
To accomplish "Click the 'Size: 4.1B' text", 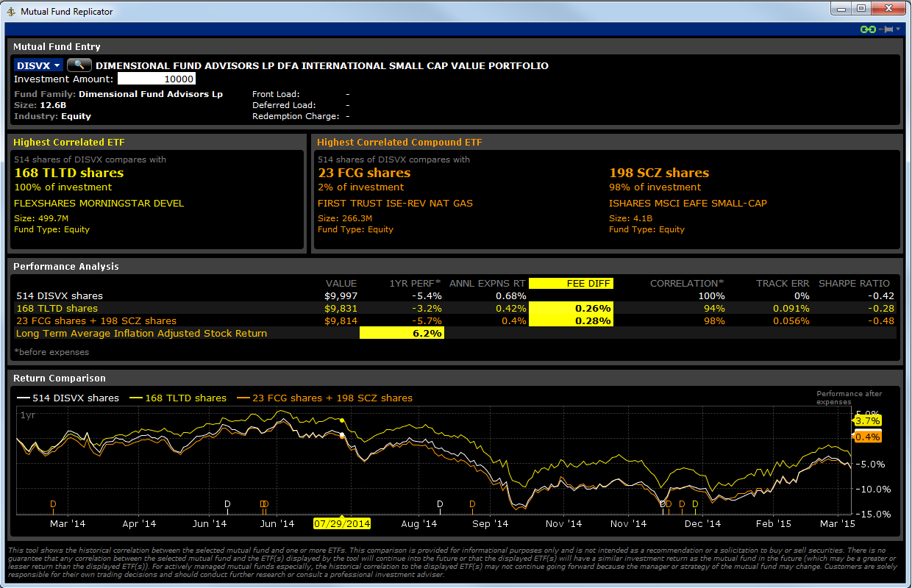I will tap(631, 218).
